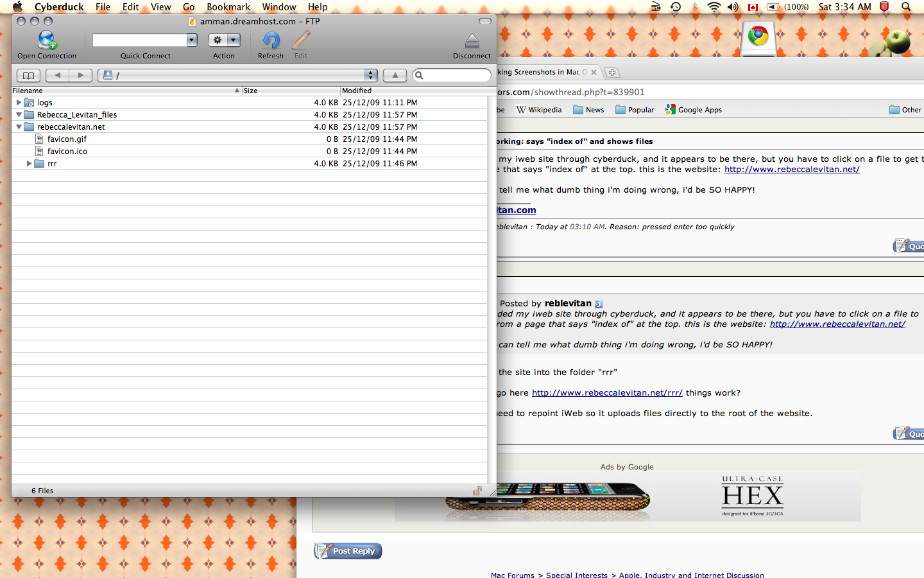Toggle the bookmarks book icon

click(x=28, y=75)
